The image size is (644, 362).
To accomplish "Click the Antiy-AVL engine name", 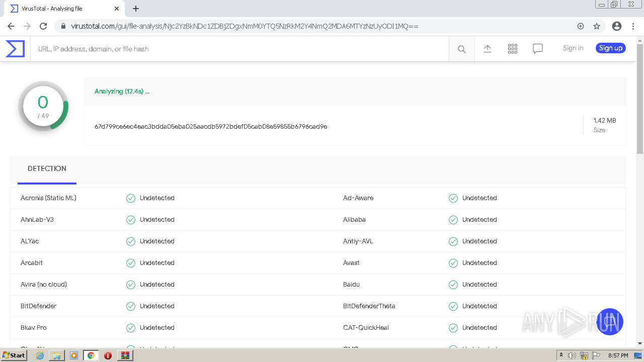I will click(x=358, y=241).
